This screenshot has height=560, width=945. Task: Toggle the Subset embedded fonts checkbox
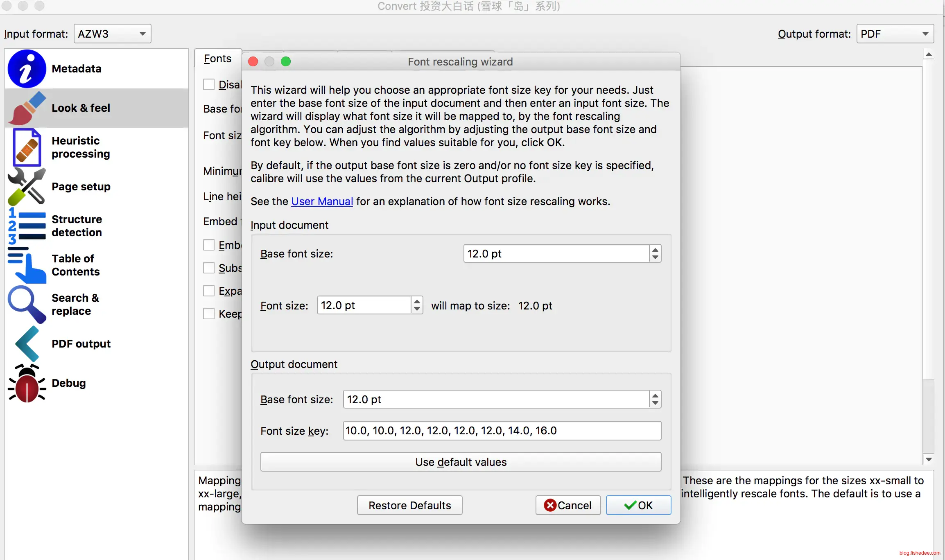tap(209, 268)
